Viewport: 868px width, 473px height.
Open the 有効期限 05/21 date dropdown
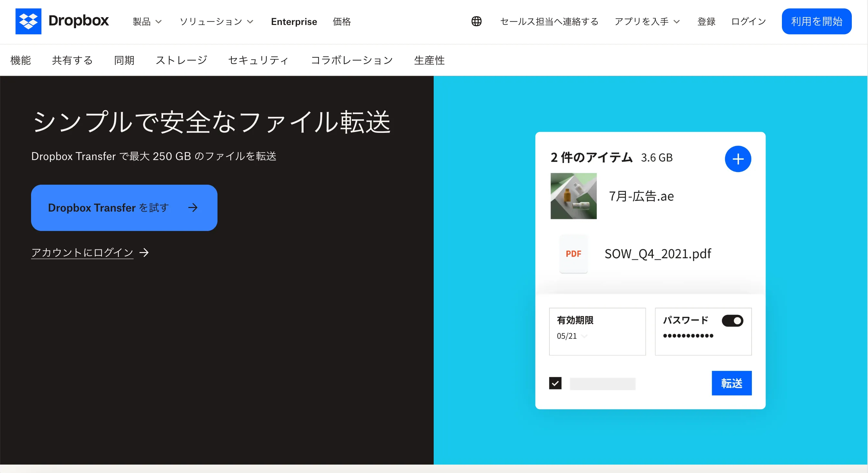[x=572, y=336]
